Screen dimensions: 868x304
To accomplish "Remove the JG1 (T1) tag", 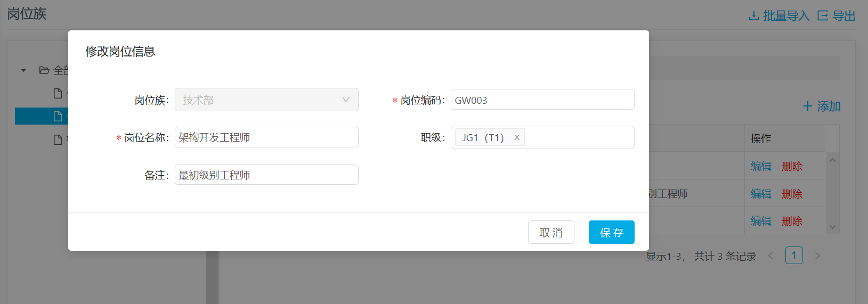I will coord(516,137).
